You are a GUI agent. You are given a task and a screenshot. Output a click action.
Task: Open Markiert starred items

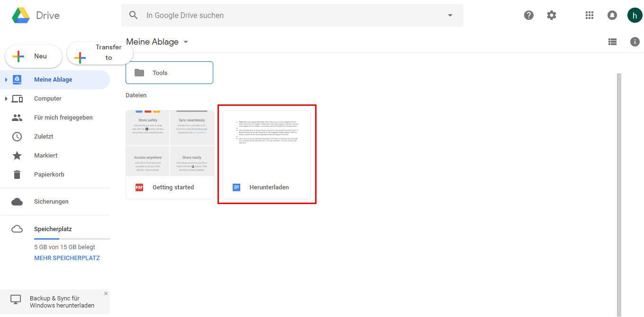46,156
